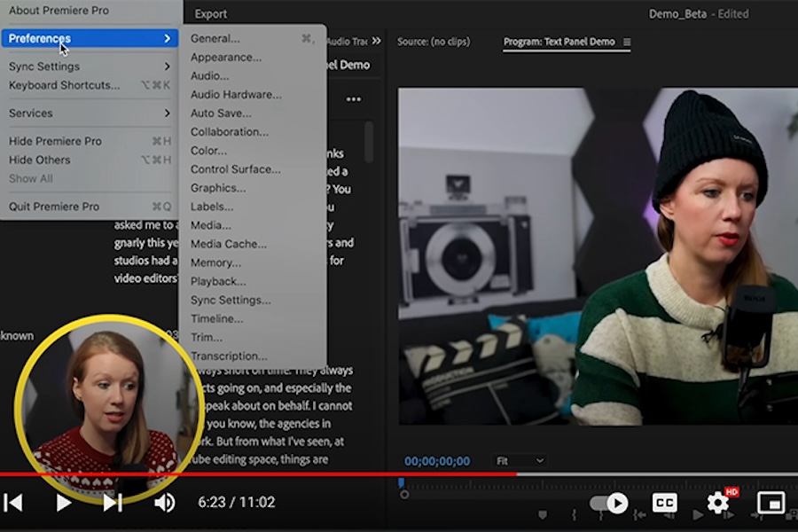Click the Program monitor timecode 00;00;00;00
This screenshot has height=532, width=798.
pos(437,461)
